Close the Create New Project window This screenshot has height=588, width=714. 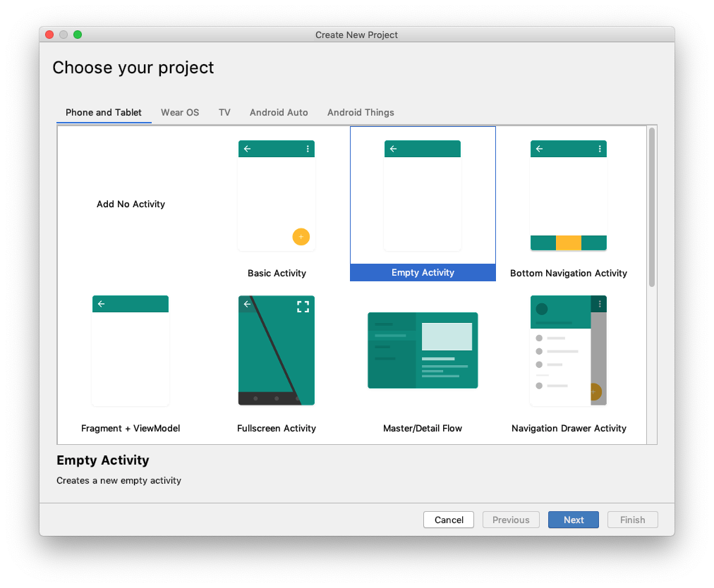(x=49, y=35)
